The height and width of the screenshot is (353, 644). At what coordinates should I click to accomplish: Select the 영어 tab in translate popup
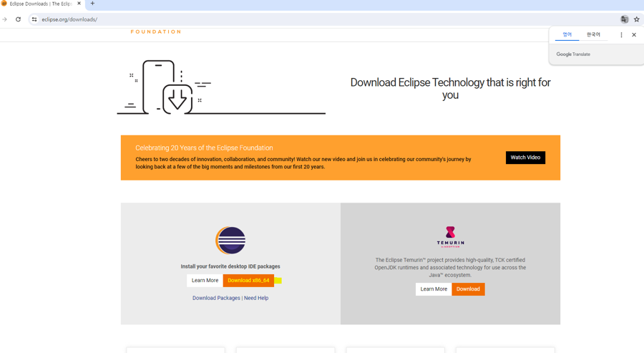point(567,34)
